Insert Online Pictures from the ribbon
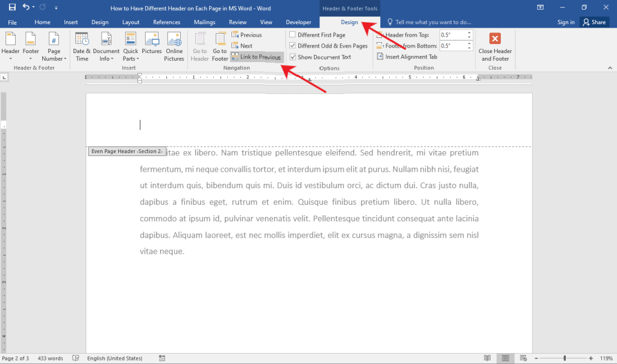617x364 pixels. pos(174,47)
